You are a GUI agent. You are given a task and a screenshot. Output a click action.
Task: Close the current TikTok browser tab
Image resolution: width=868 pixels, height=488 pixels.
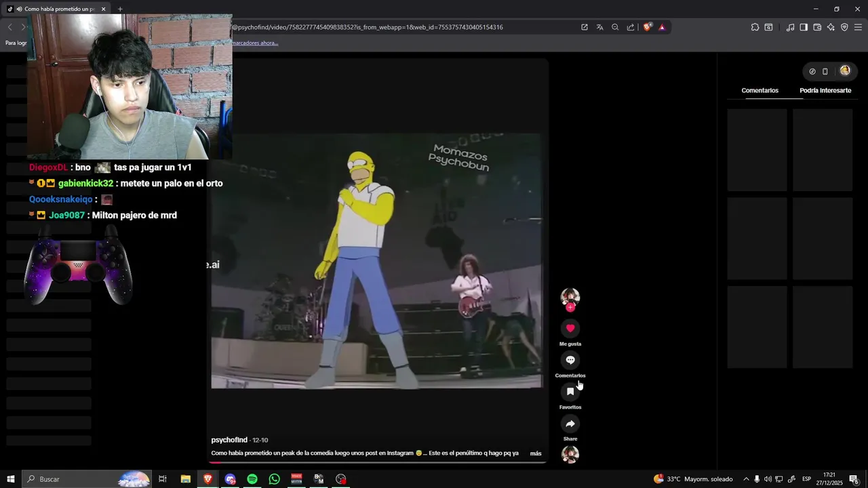click(x=104, y=9)
